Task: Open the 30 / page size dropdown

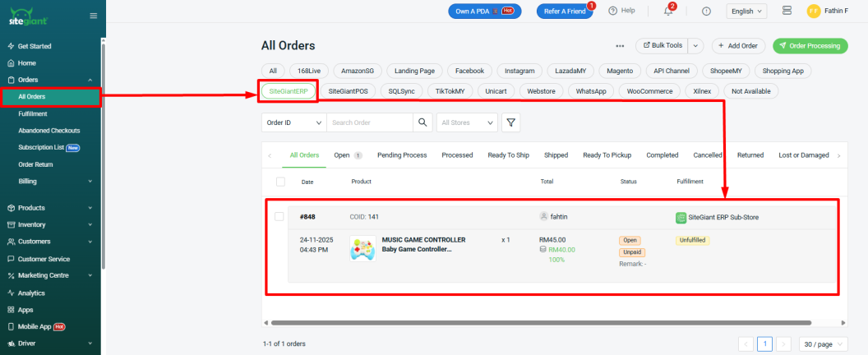Action: [822, 343]
